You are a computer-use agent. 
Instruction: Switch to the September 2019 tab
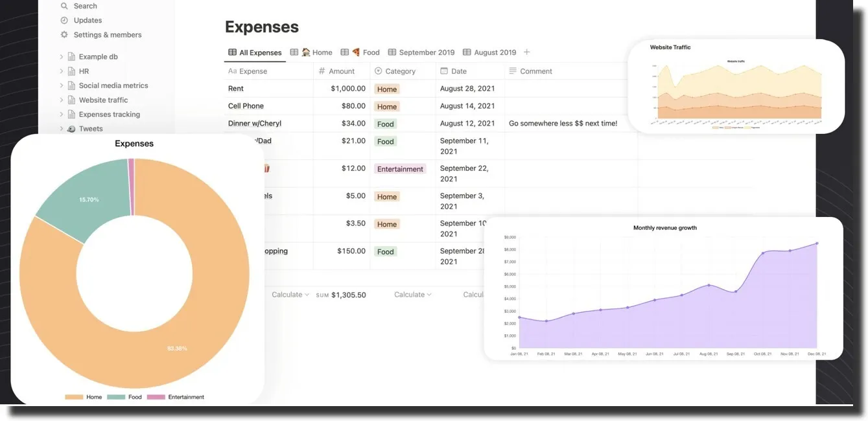pos(426,52)
